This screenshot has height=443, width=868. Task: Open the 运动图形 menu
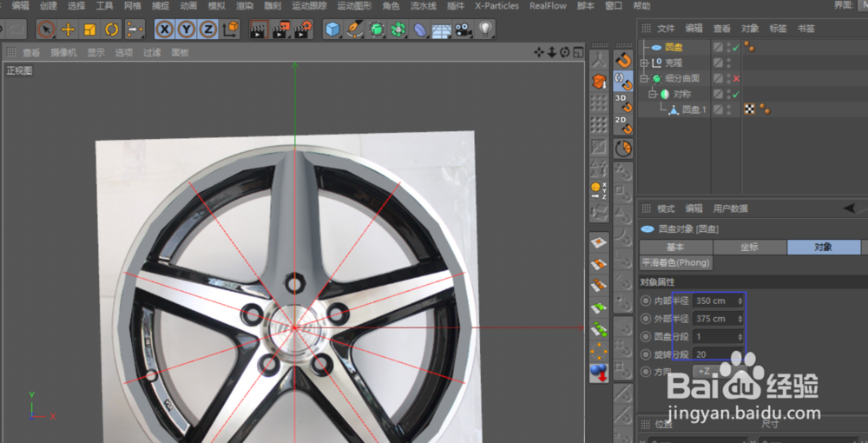354,6
